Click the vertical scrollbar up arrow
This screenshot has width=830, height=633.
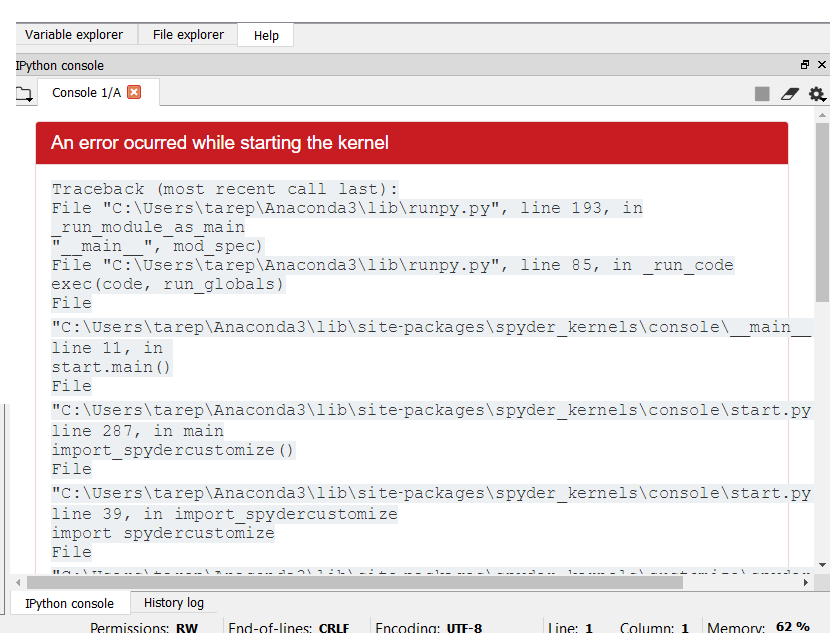[x=822, y=114]
